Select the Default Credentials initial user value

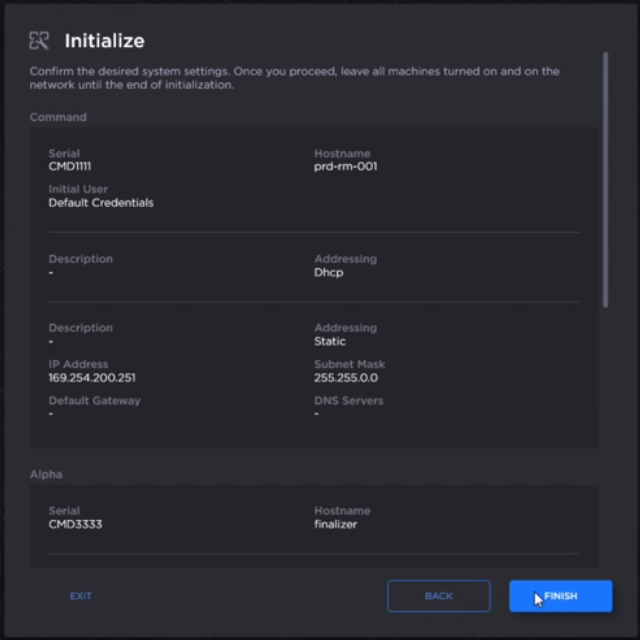(101, 202)
